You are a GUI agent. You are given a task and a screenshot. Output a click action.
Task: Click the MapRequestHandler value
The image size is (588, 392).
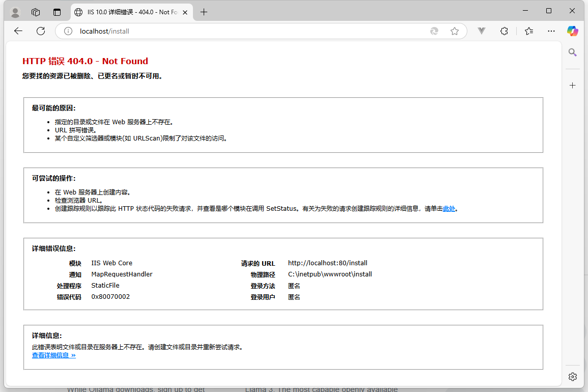coord(122,274)
